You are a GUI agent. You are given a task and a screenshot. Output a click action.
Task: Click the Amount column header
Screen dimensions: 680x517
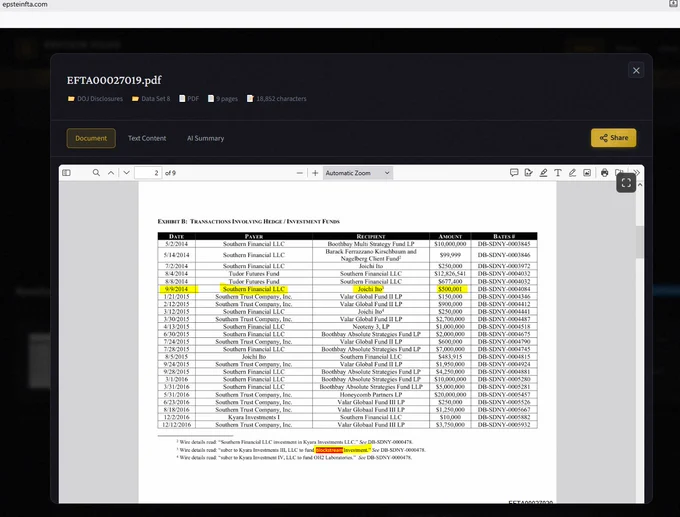(450, 236)
